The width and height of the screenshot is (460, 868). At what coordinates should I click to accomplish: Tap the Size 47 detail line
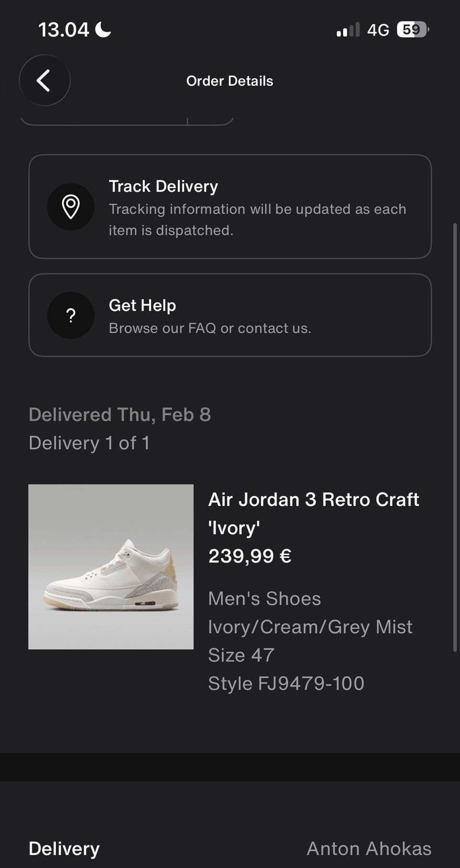tap(241, 655)
